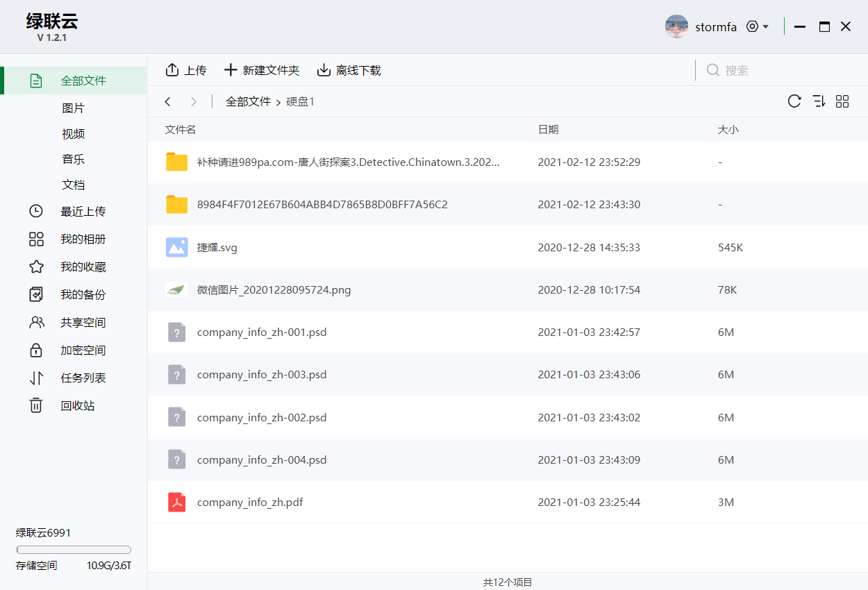This screenshot has width=868, height=590.
Task: Select file name company_info_zh-004.psd
Action: click(262, 460)
